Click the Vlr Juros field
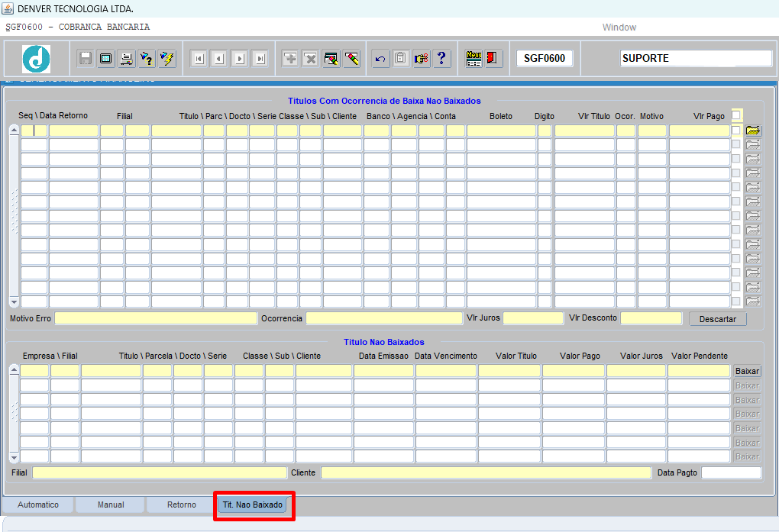 tap(534, 318)
